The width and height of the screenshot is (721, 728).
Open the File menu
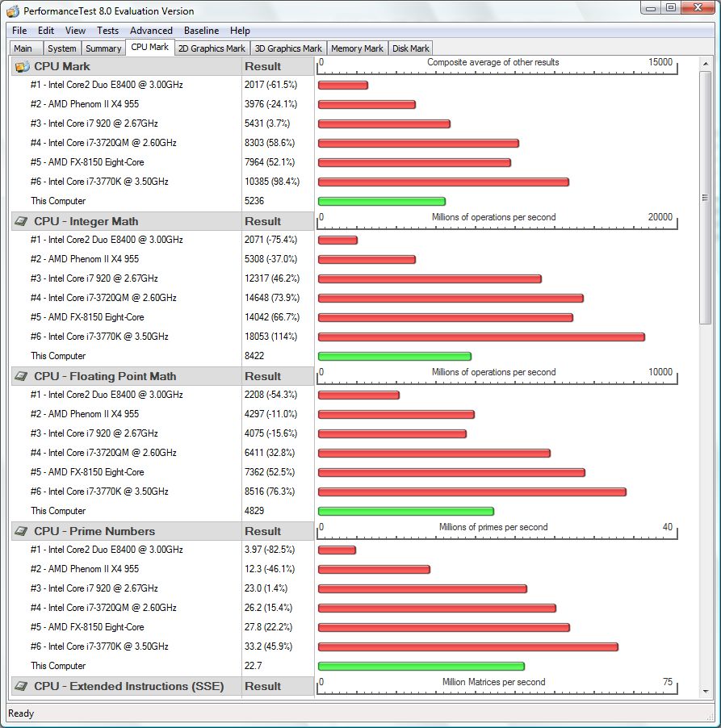point(19,31)
